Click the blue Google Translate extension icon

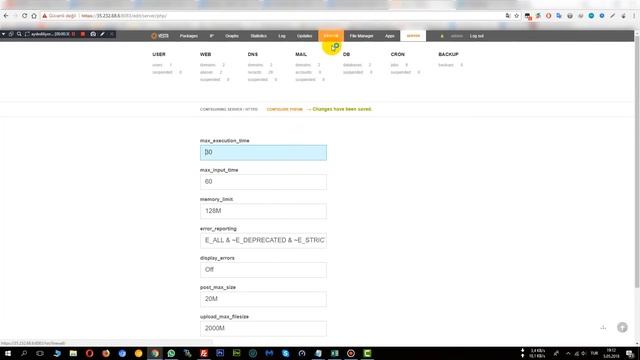click(x=559, y=16)
